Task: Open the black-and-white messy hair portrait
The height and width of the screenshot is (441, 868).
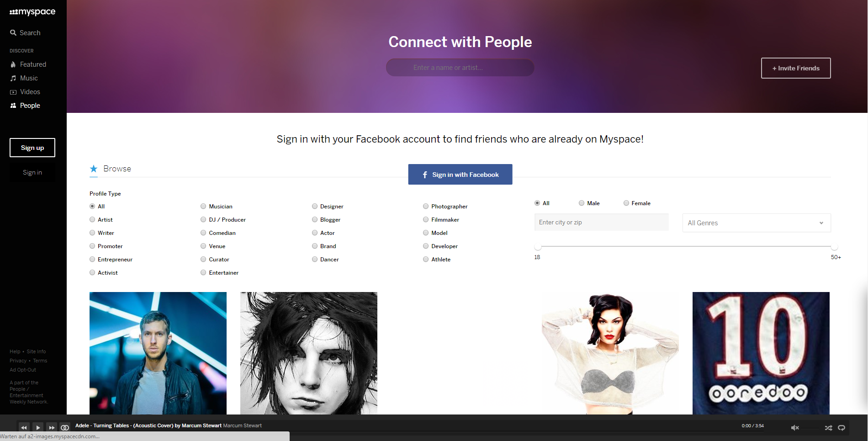Action: (x=309, y=353)
